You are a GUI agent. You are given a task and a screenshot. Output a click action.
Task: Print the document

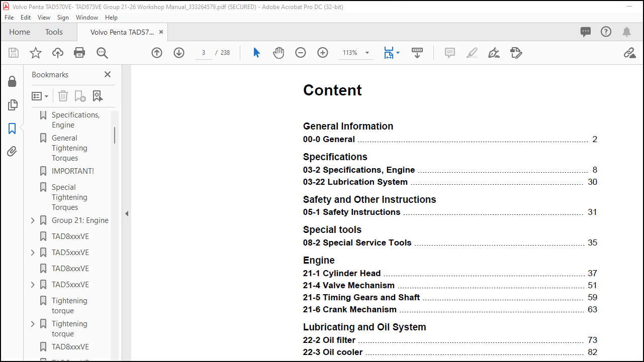pyautogui.click(x=79, y=53)
